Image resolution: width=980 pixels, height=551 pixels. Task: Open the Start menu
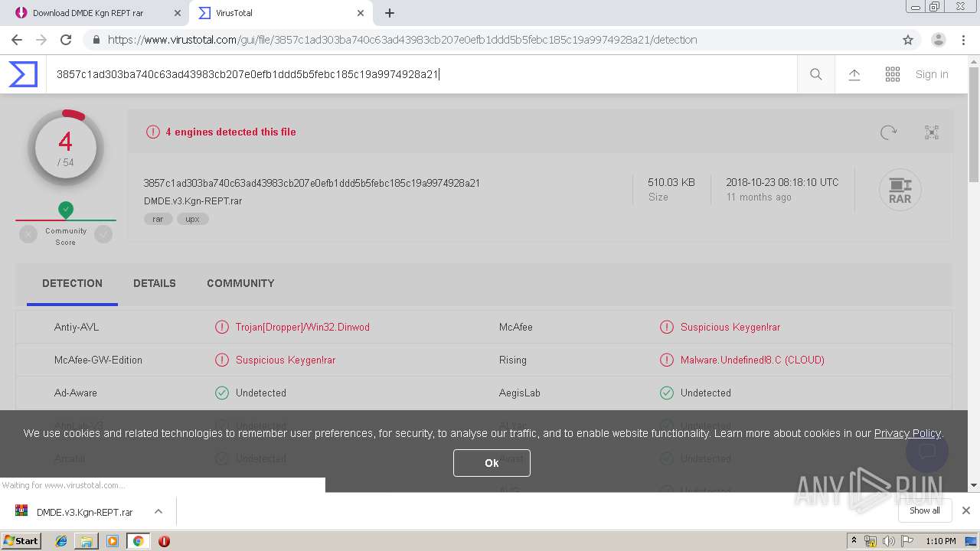point(21,541)
